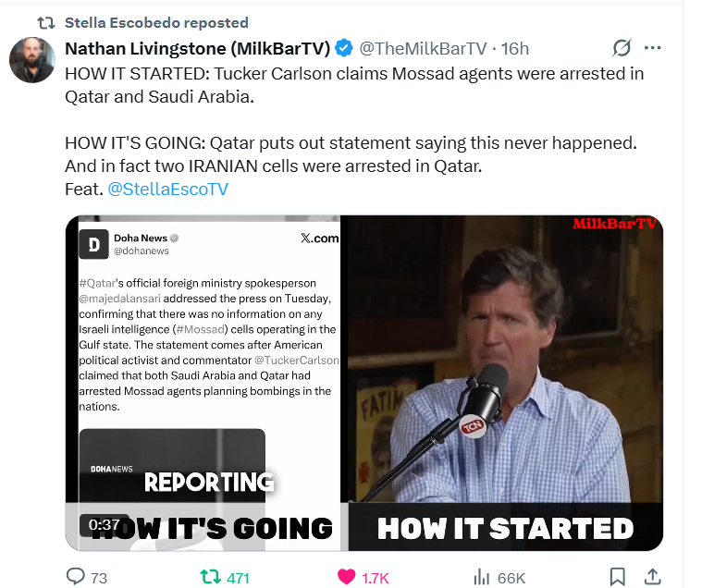Click the @StellaEscoTV mention link
Viewport: 702px width, 588px height.
[x=168, y=189]
